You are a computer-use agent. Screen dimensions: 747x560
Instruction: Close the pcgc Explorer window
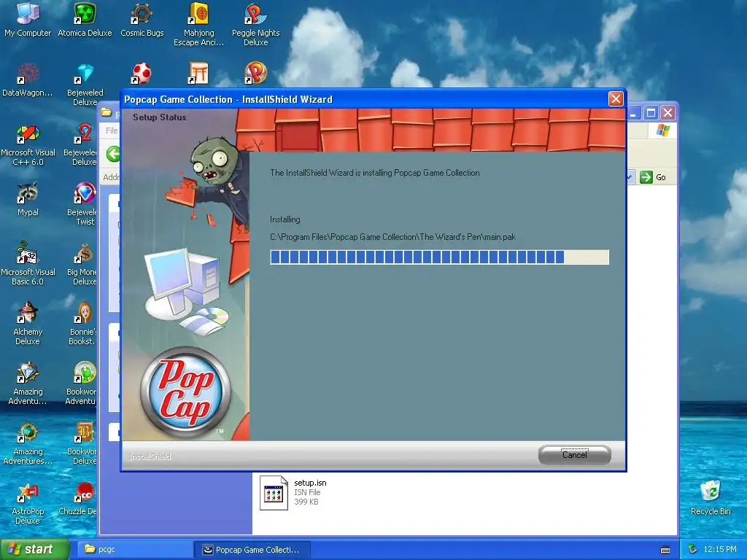pyautogui.click(x=668, y=113)
